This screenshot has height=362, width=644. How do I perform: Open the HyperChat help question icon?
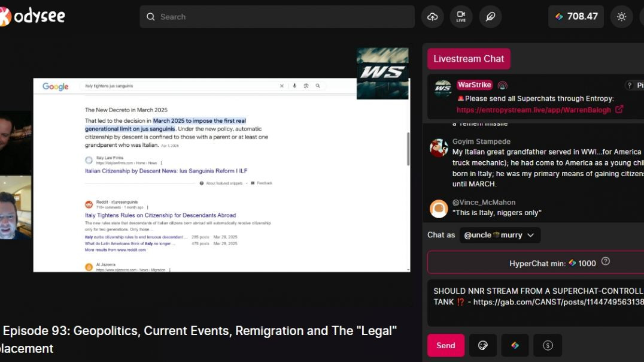click(605, 261)
